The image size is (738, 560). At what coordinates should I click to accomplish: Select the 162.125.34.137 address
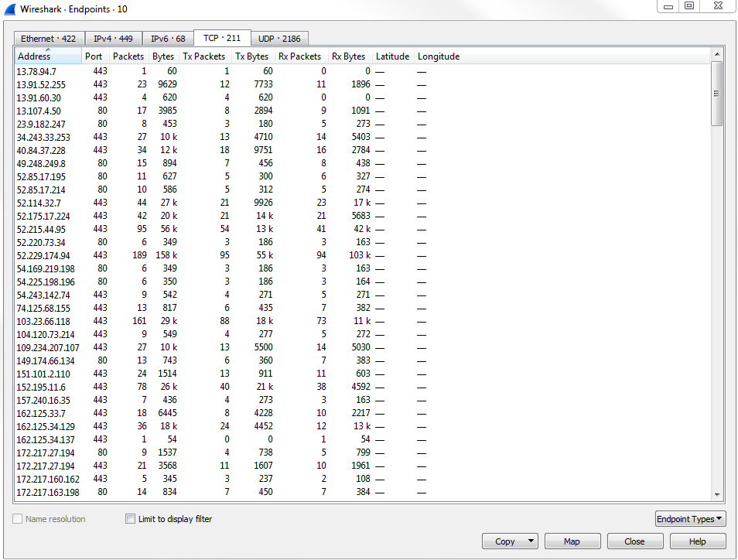pyautogui.click(x=46, y=440)
